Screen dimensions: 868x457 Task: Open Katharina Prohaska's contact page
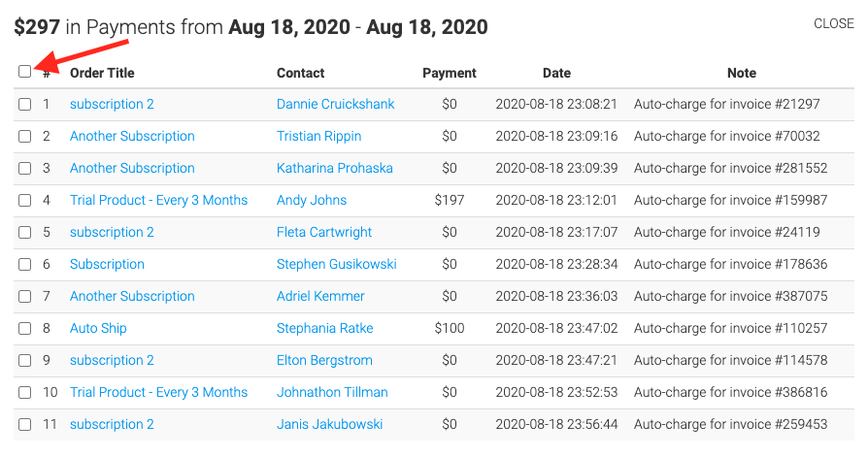[x=334, y=168]
